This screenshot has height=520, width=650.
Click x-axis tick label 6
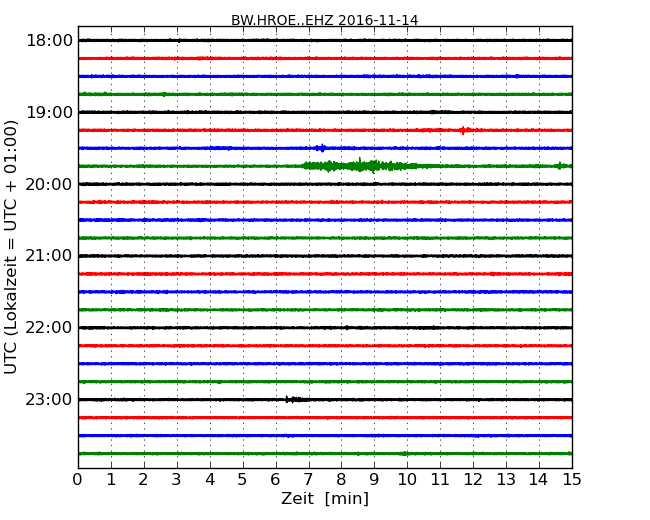(x=276, y=479)
